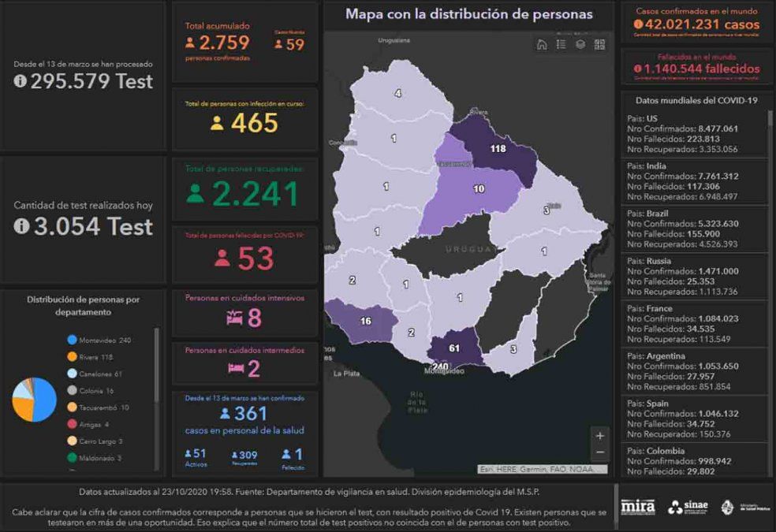Click the info icon beside 3.054 Test

pos(21,227)
